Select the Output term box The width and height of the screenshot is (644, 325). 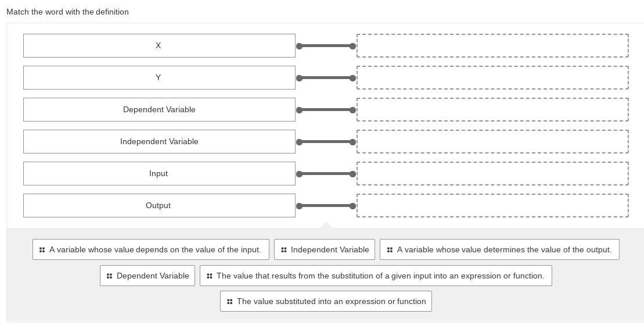click(159, 206)
